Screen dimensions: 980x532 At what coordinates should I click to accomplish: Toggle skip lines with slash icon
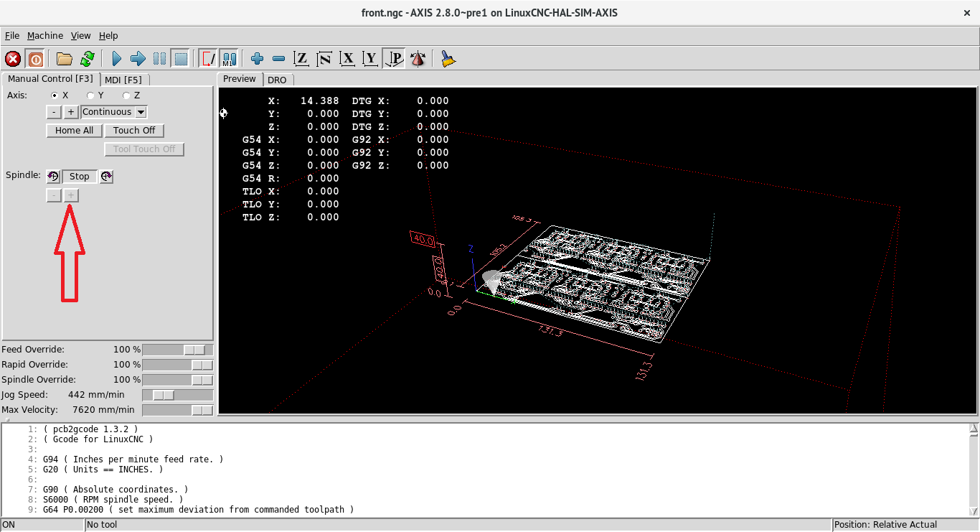[208, 59]
